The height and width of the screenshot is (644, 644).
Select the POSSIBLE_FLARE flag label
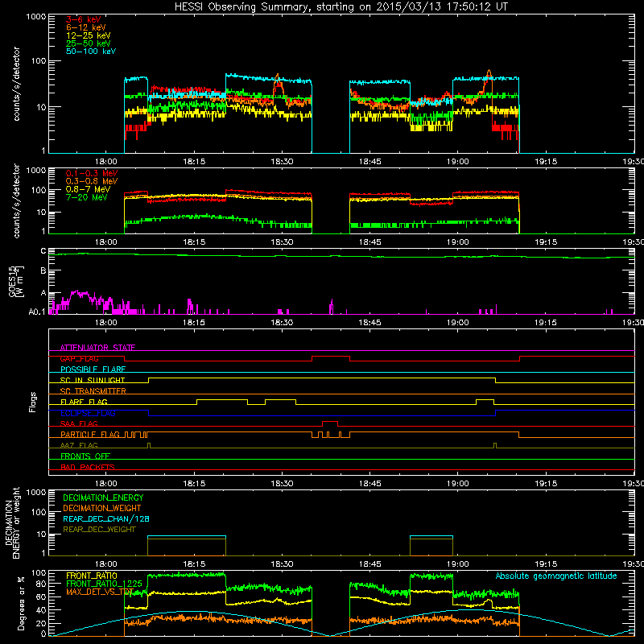pos(93,369)
